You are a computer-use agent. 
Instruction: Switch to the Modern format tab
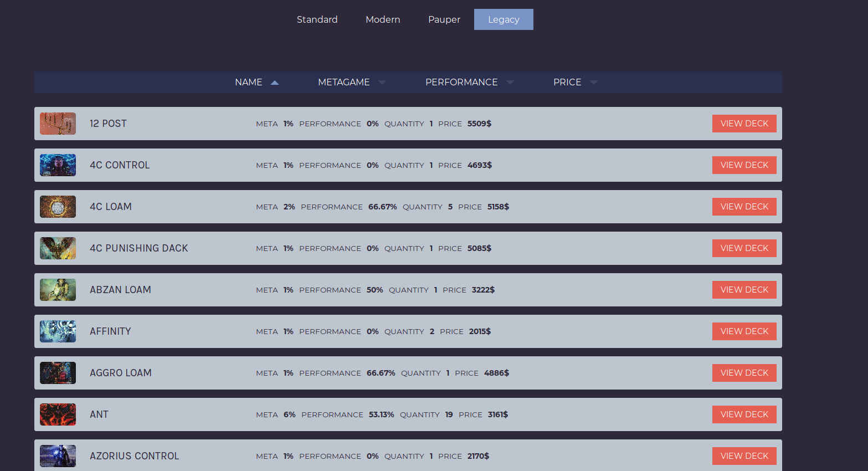(383, 19)
